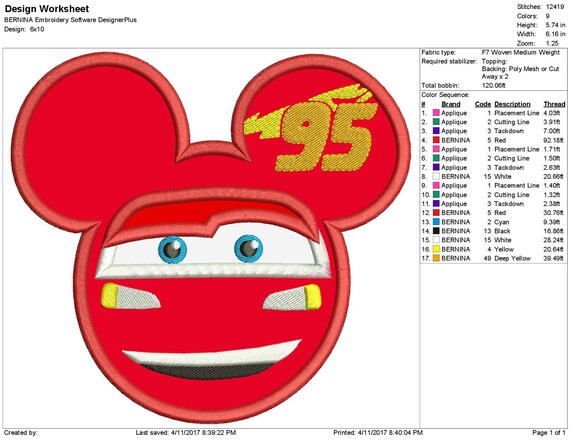Click the right blue eye on the design
The width and height of the screenshot is (570, 440).
[249, 249]
